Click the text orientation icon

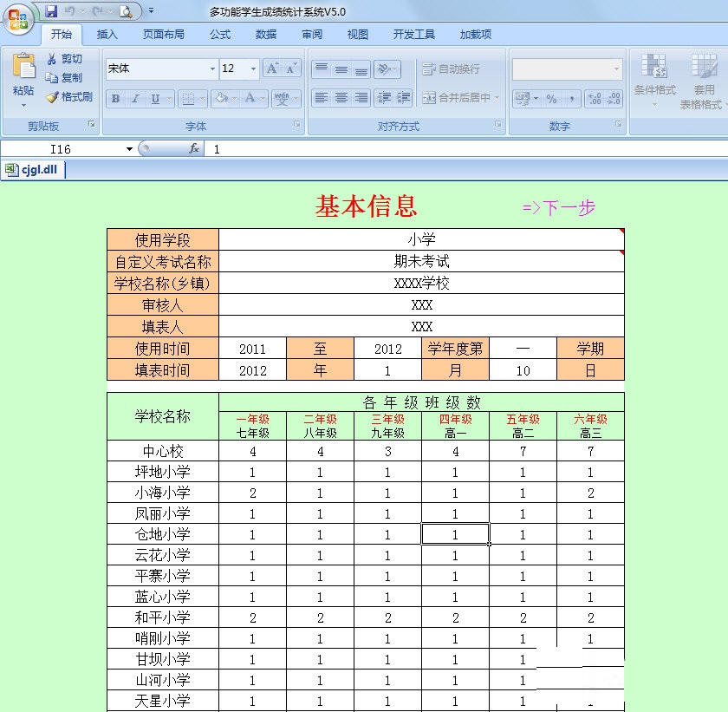coord(385,69)
